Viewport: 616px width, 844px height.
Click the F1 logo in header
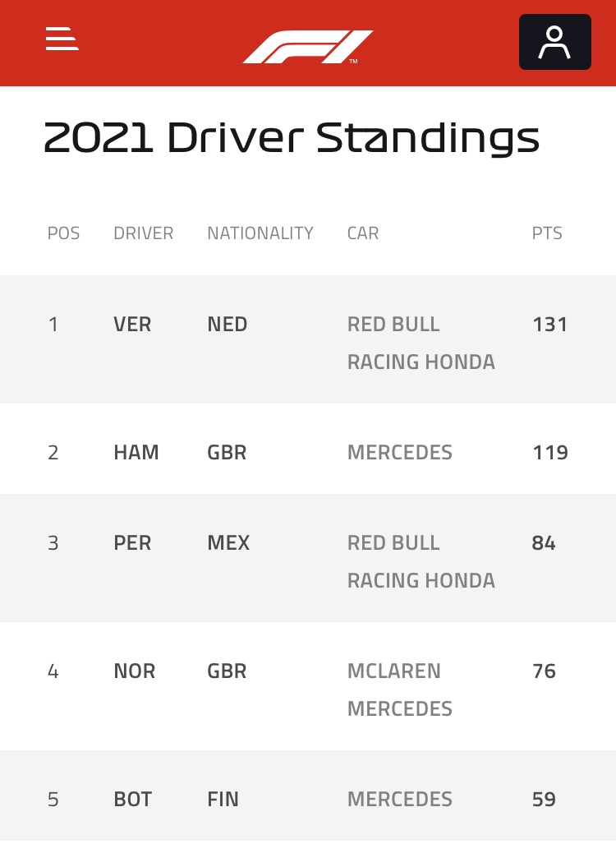point(308,47)
